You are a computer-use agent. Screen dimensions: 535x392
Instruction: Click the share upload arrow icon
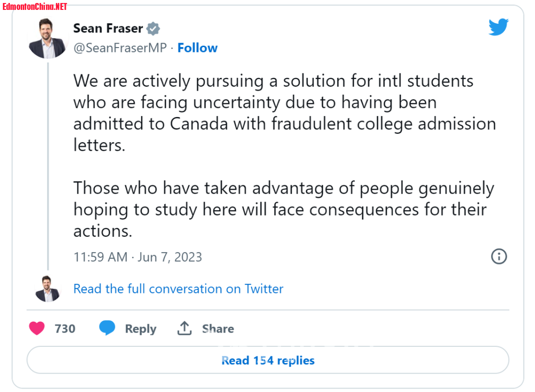(x=184, y=328)
